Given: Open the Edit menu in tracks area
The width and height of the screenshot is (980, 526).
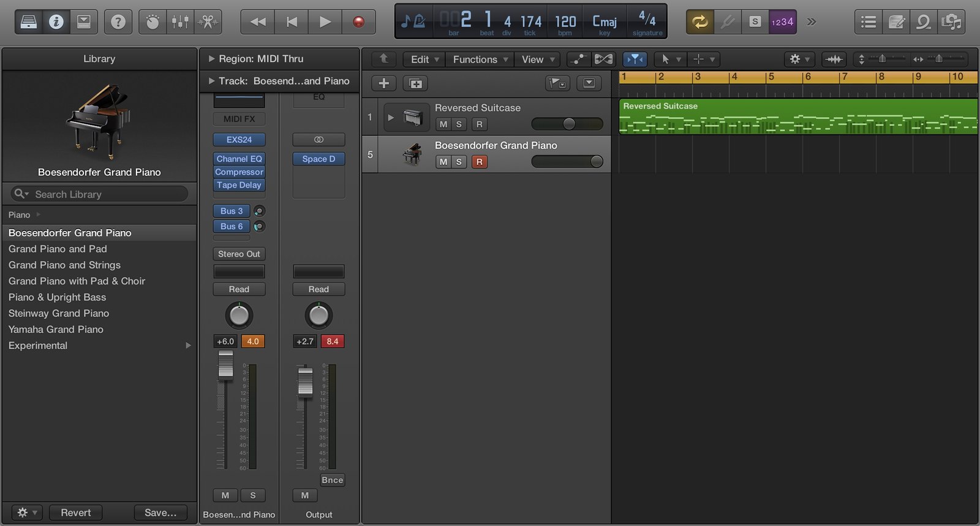Looking at the screenshot, I should 425,59.
